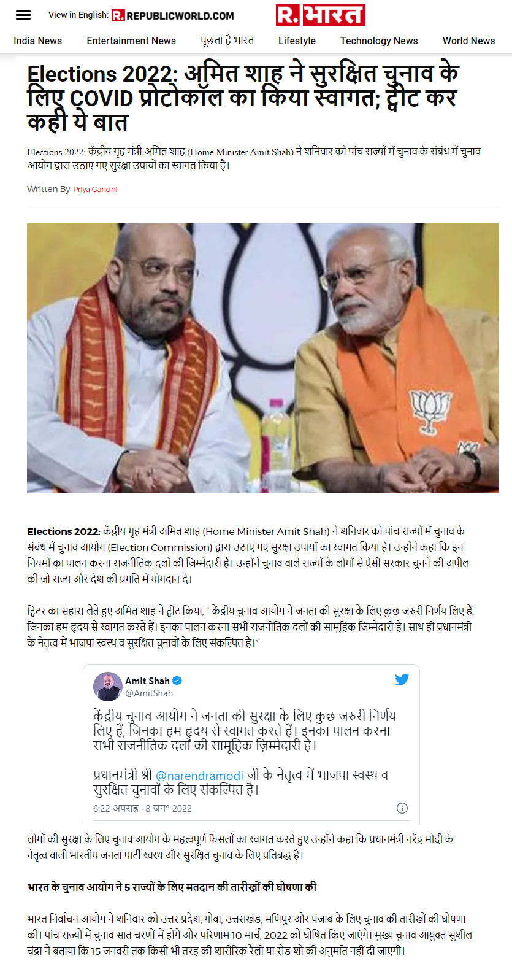Click the verified badge next to Amit Shah
The height and width of the screenshot is (980, 512).
pos(177,681)
